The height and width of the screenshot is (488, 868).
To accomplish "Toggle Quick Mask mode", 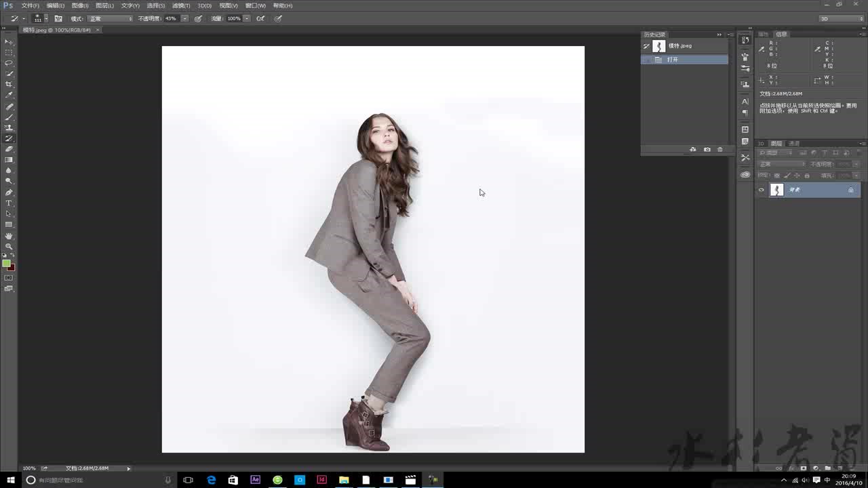I will (9, 278).
